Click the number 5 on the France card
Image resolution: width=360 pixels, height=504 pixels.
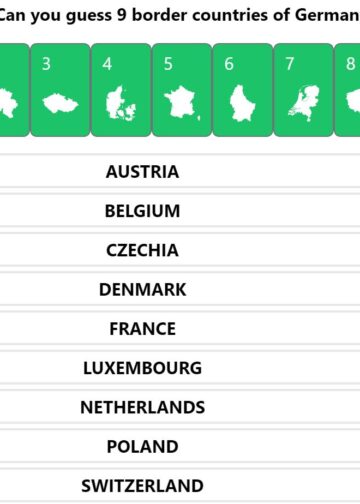(168, 64)
